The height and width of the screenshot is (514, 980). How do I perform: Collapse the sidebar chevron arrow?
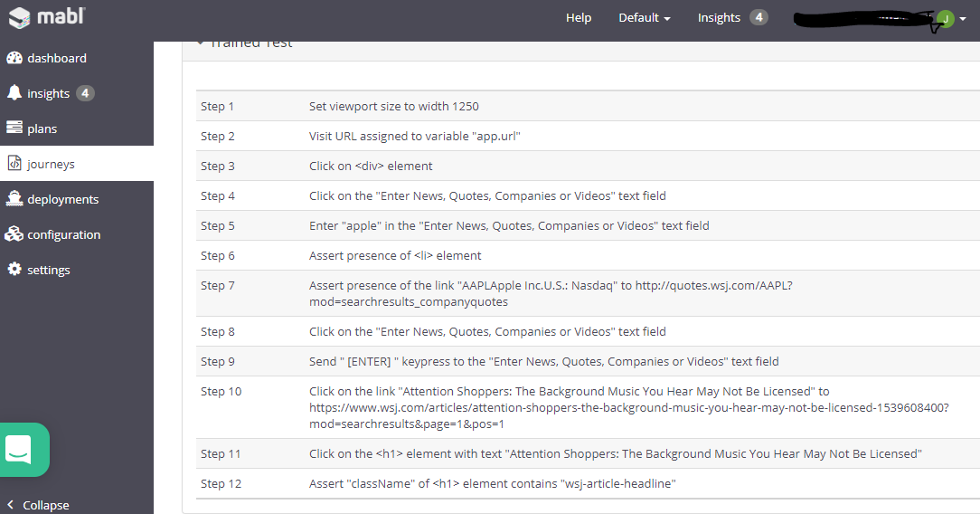(x=10, y=504)
